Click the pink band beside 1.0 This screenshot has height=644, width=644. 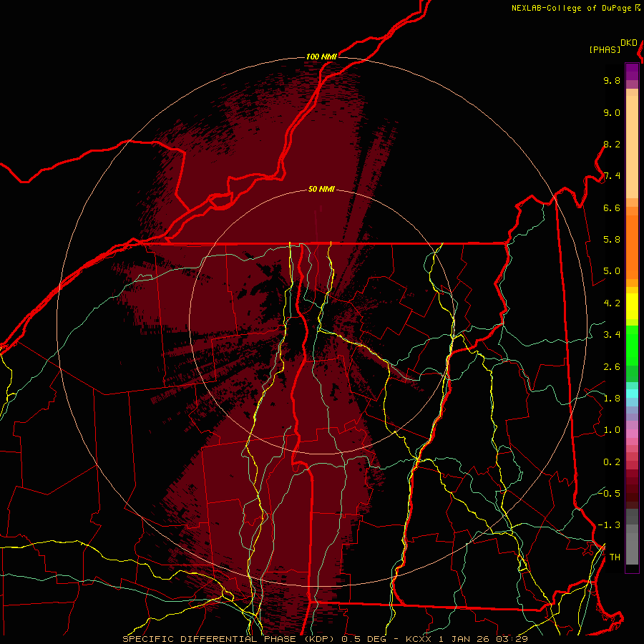coord(632,434)
